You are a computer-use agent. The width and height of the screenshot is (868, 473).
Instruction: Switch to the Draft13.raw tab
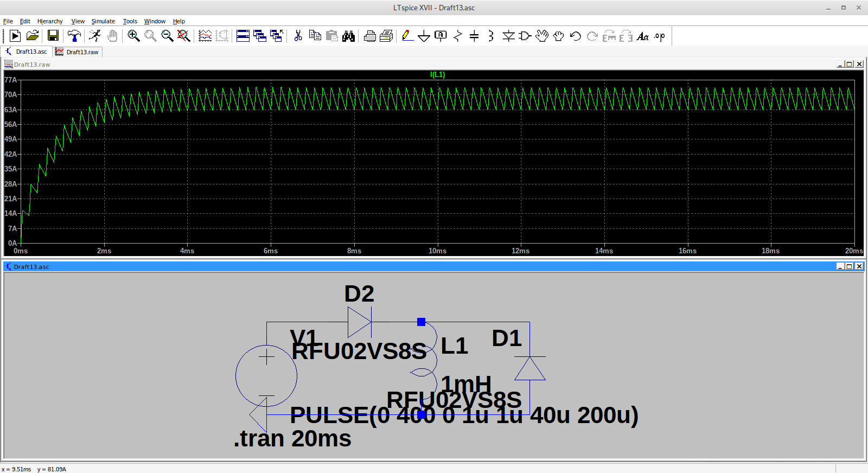[78, 52]
